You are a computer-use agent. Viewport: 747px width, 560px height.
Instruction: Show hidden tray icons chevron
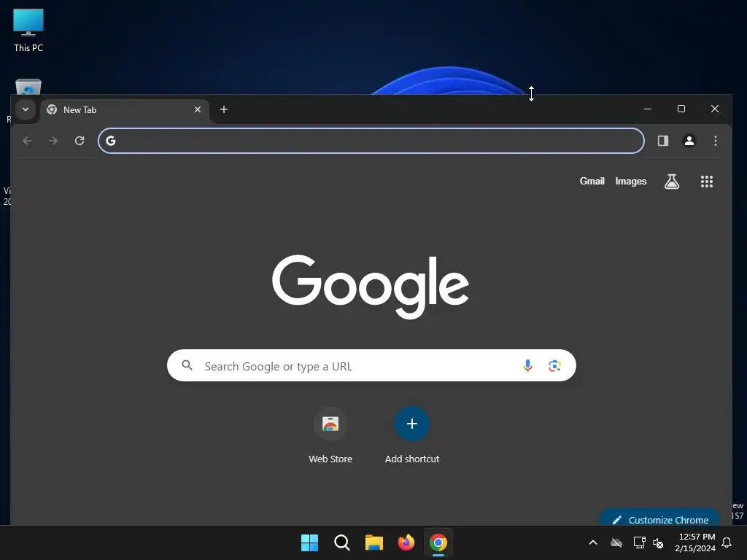(593, 542)
